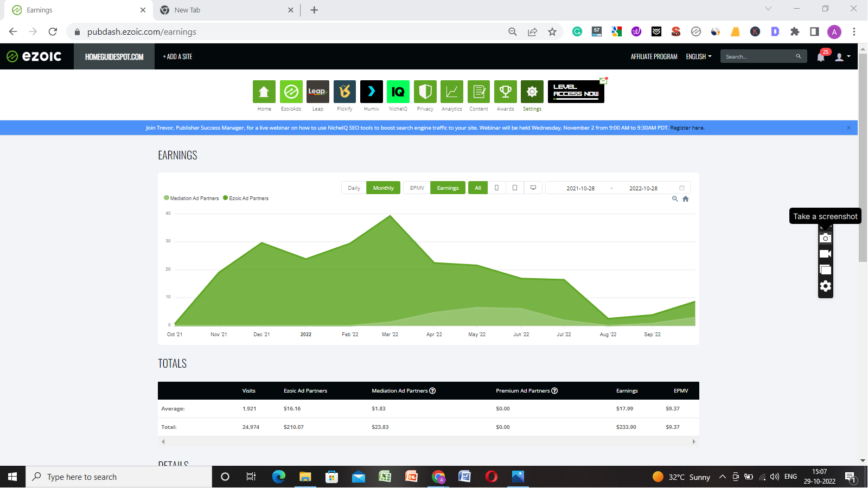The height and width of the screenshot is (488, 868).
Task: Open the Flickify icon
Action: (344, 92)
